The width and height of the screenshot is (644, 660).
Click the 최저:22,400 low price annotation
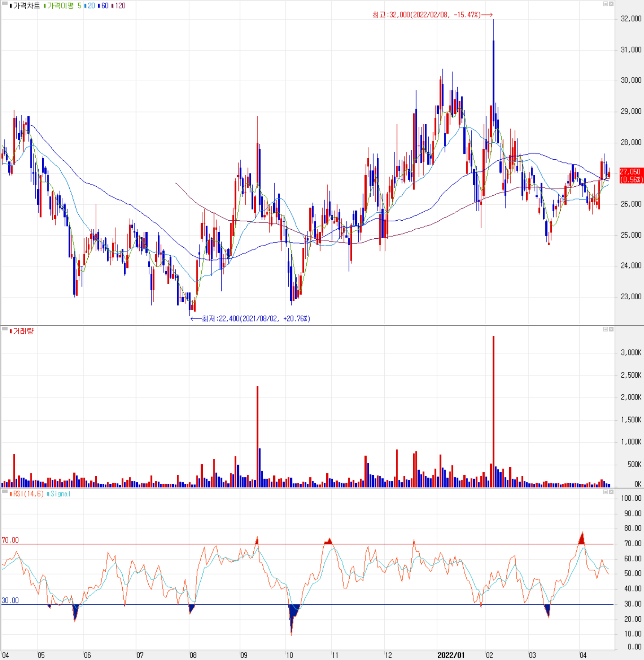[x=250, y=319]
